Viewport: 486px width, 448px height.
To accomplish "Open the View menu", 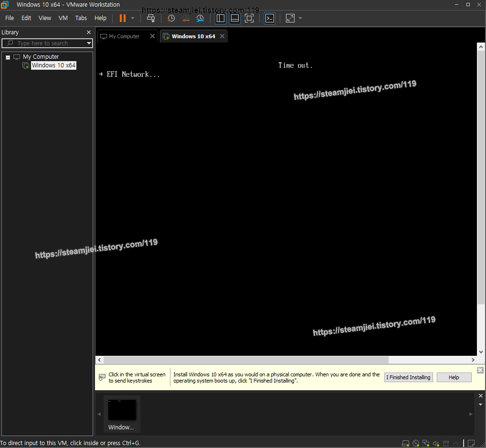I will pyautogui.click(x=44, y=18).
